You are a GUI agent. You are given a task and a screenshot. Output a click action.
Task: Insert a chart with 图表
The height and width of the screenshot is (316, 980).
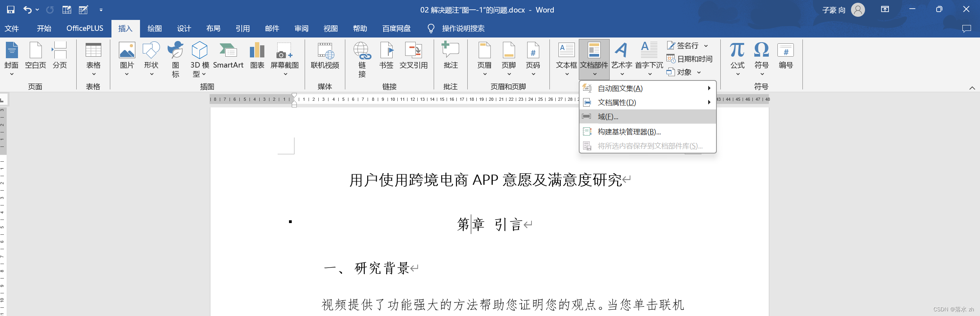click(257, 55)
